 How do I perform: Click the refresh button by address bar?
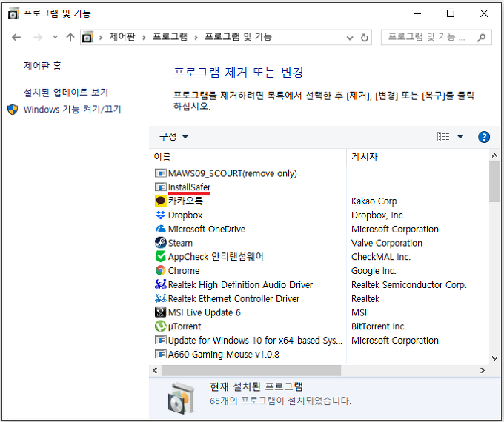tap(364, 38)
